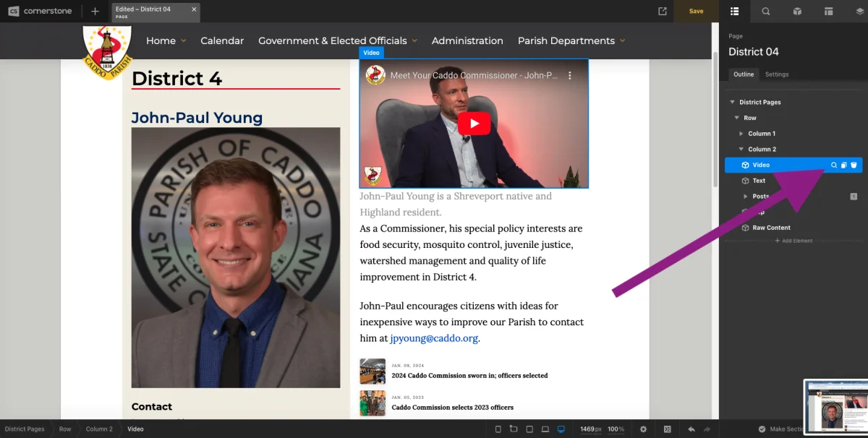The width and height of the screenshot is (868, 438).
Task: Switch preview to laptop size
Action: click(545, 429)
